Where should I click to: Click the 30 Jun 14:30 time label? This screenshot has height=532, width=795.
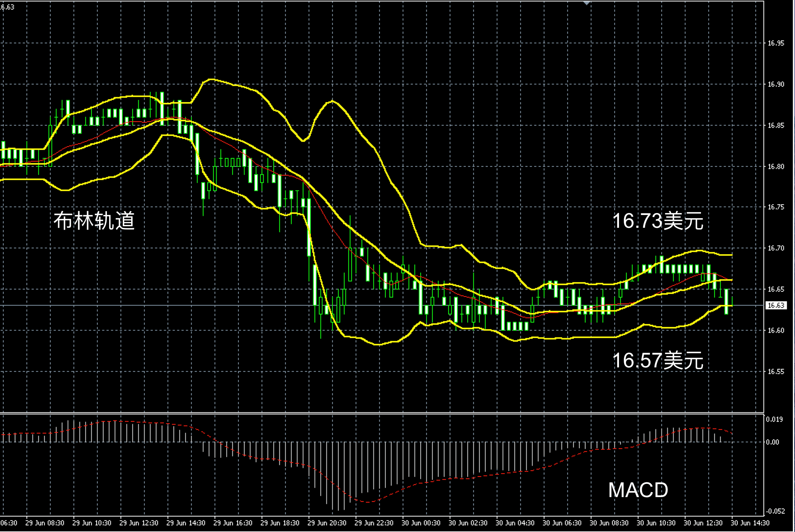(750, 523)
